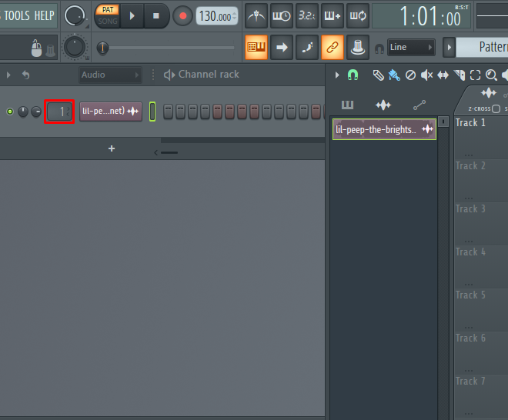This screenshot has width=508, height=420.
Task: Toggle the fifth step sequencer button
Action: [x=217, y=112]
